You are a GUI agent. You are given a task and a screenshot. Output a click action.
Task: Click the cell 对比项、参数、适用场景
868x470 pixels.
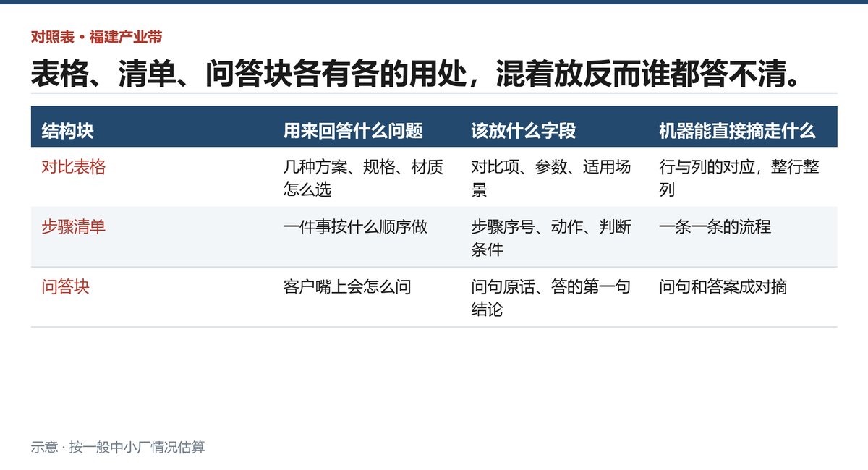551,178
